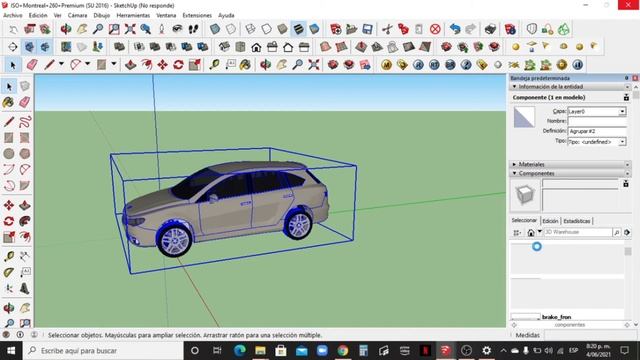Open dropdown arrow next to Arc tool
Image resolution: width=640 pixels, height=360 pixels.
(87, 64)
